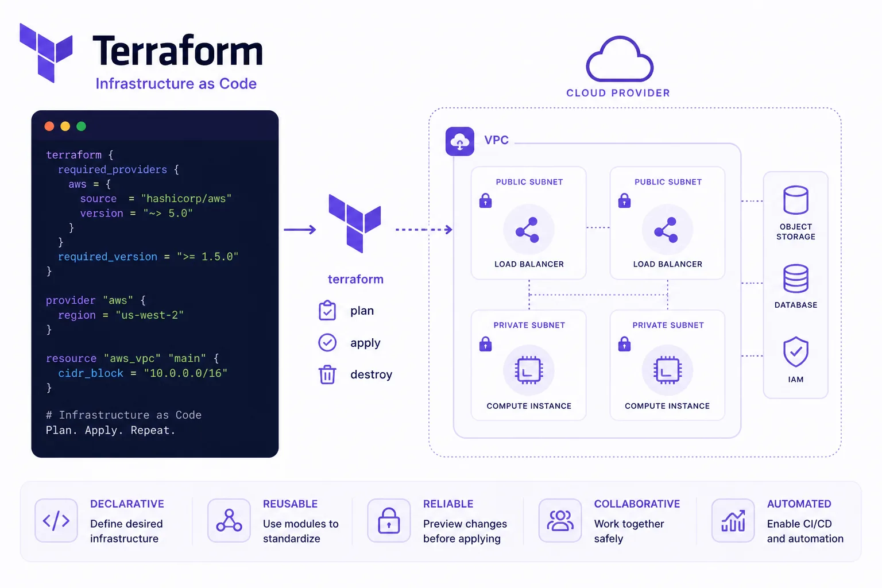Click the lock icon in first private subnet
Image resolution: width=882 pixels, height=588 pixels.
[486, 343]
